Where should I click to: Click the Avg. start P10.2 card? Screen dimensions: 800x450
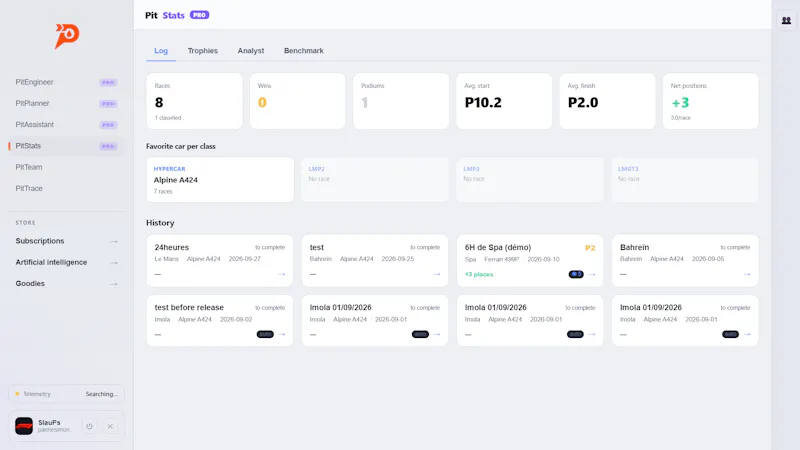504,101
